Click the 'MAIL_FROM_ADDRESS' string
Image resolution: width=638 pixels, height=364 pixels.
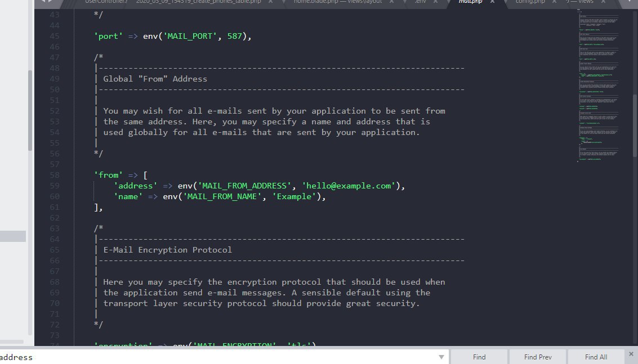[x=244, y=186]
